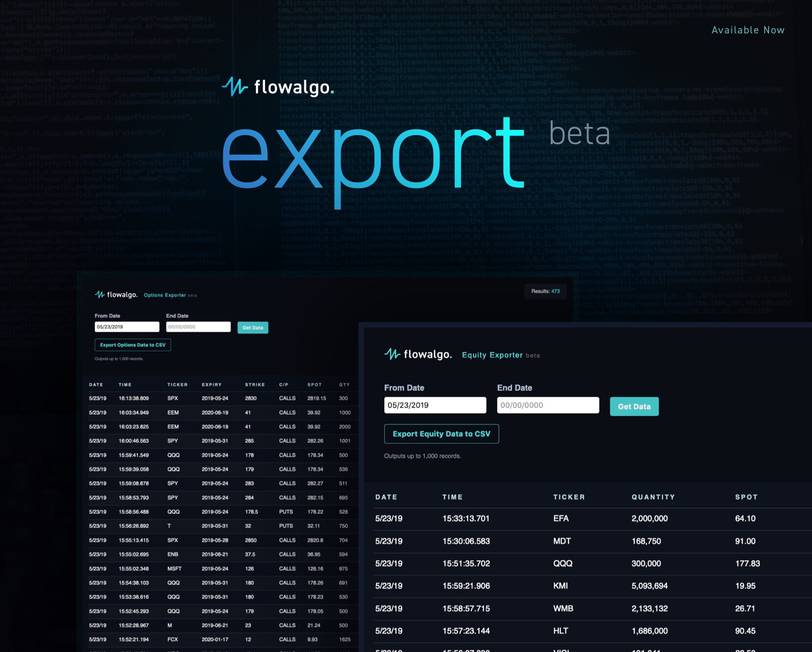The image size is (812, 652).
Task: Select the KMI ticker cell
Action: (x=560, y=586)
